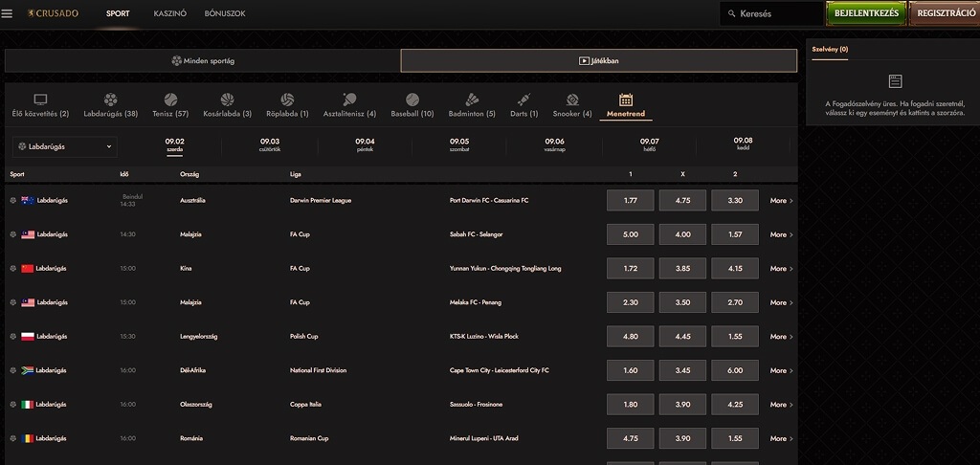Click the South Africa flag icon
This screenshot has height=465, width=980.
tap(28, 370)
